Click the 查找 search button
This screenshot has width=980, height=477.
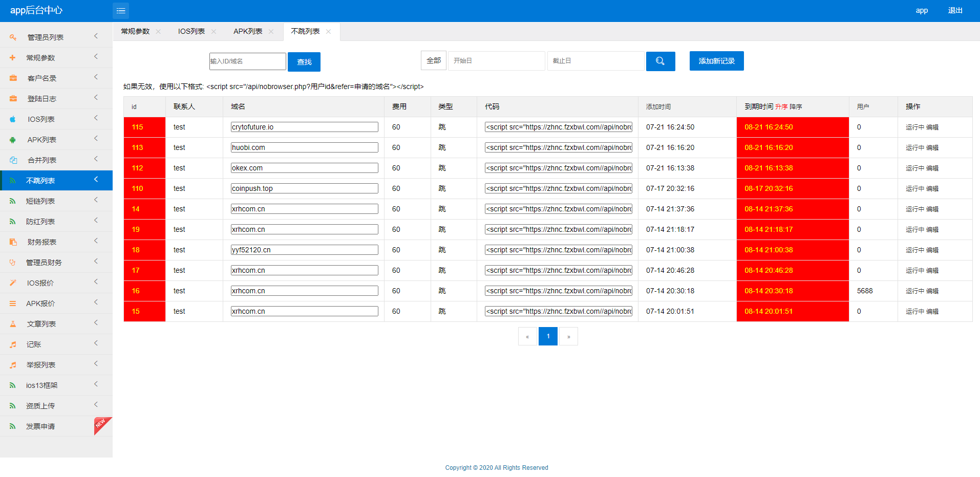pos(304,62)
